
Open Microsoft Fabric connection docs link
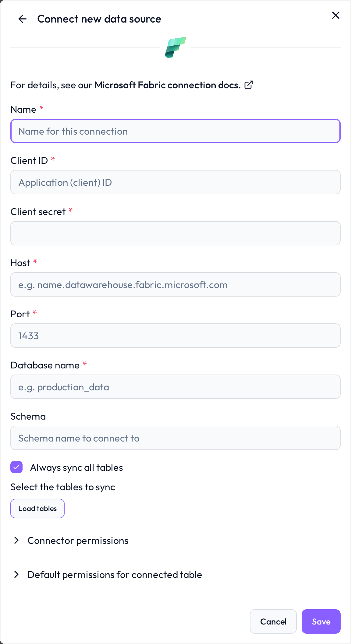pos(168,85)
